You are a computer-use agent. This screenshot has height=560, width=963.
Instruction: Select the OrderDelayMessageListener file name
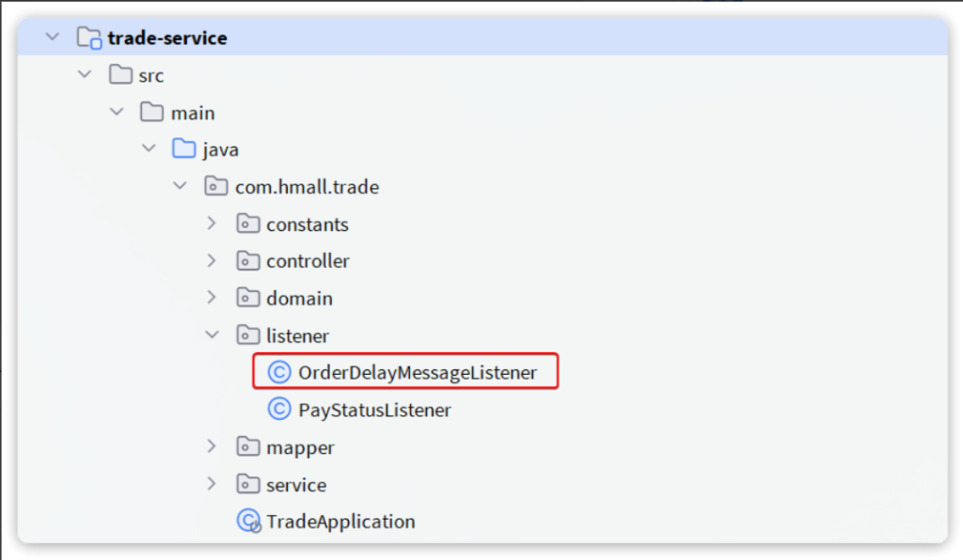coord(417,372)
